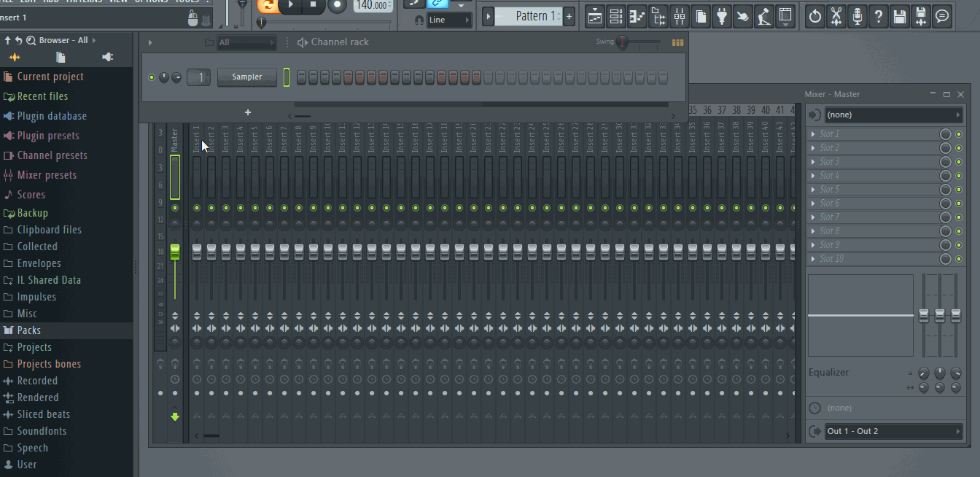Click the Sampler channel button

click(247, 77)
